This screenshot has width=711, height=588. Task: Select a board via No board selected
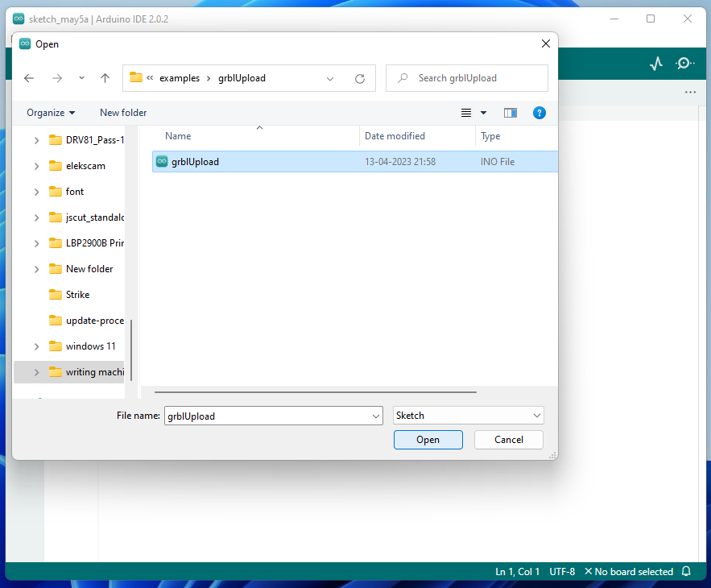(x=632, y=571)
